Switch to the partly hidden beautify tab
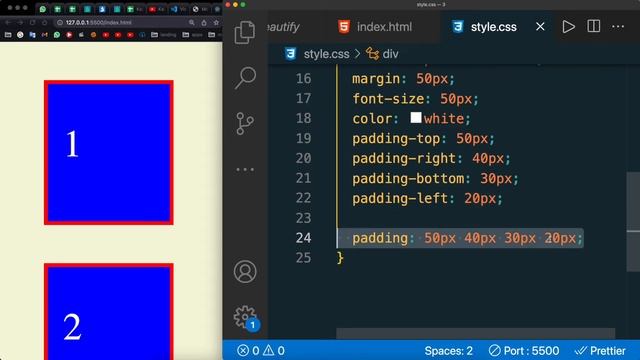This screenshot has height=360, width=640. click(284, 27)
